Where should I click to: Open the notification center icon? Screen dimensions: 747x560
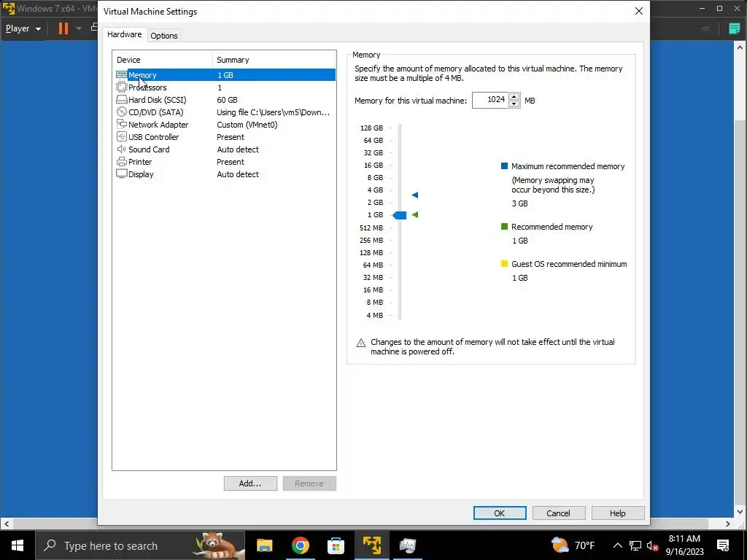pos(723,545)
